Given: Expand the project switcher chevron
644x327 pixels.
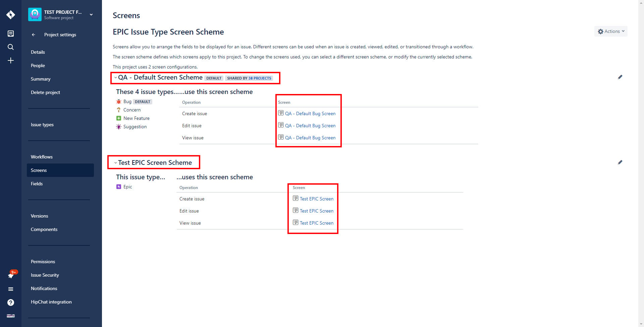Looking at the screenshot, I should pyautogui.click(x=91, y=14).
